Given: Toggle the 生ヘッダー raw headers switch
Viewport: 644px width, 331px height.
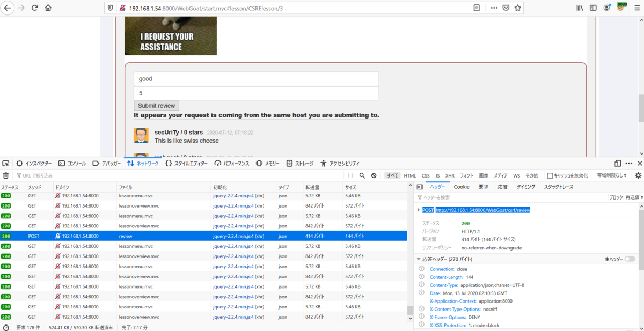Looking at the screenshot, I should (x=630, y=259).
